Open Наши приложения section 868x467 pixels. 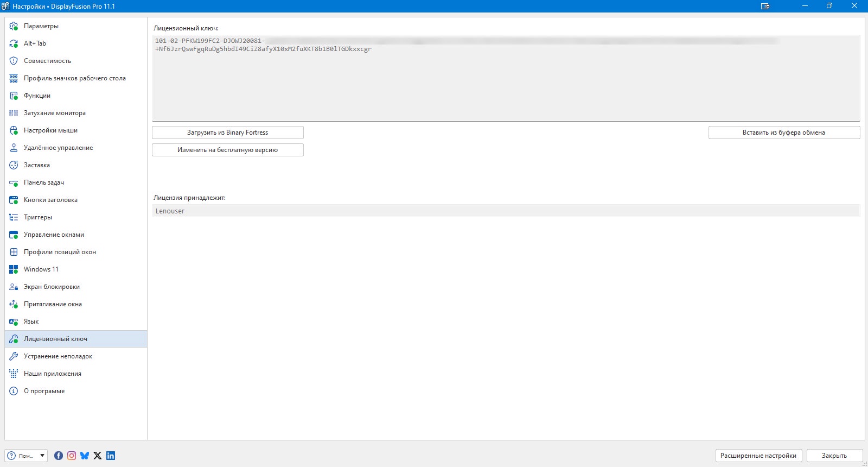[x=76, y=374]
